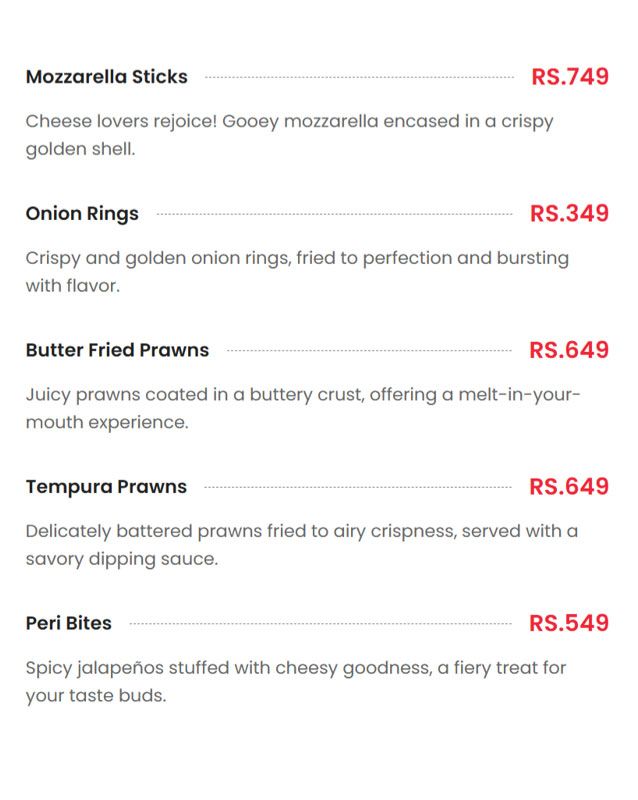
Task: Select the Mozzarella Sticks item title
Action: pos(107,77)
